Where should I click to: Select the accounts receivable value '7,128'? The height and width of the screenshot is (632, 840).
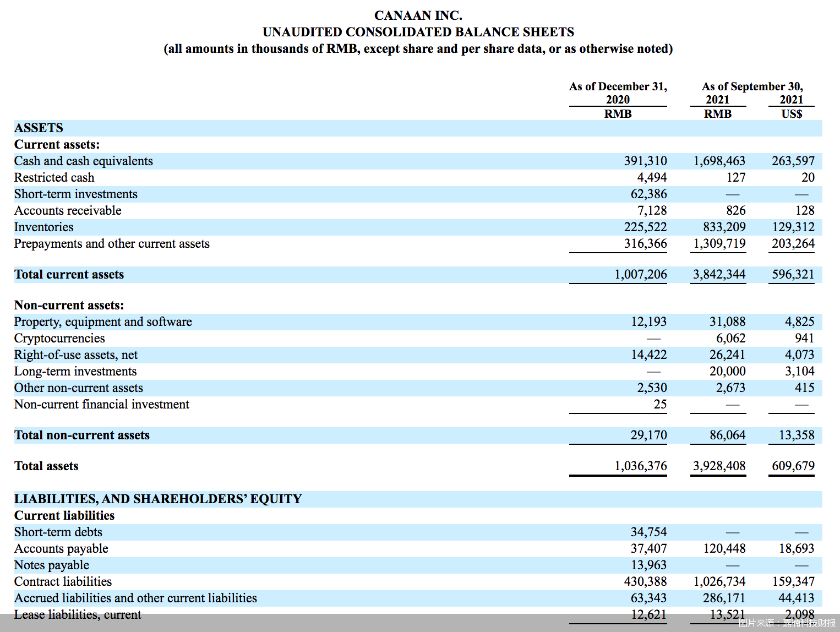click(x=652, y=210)
